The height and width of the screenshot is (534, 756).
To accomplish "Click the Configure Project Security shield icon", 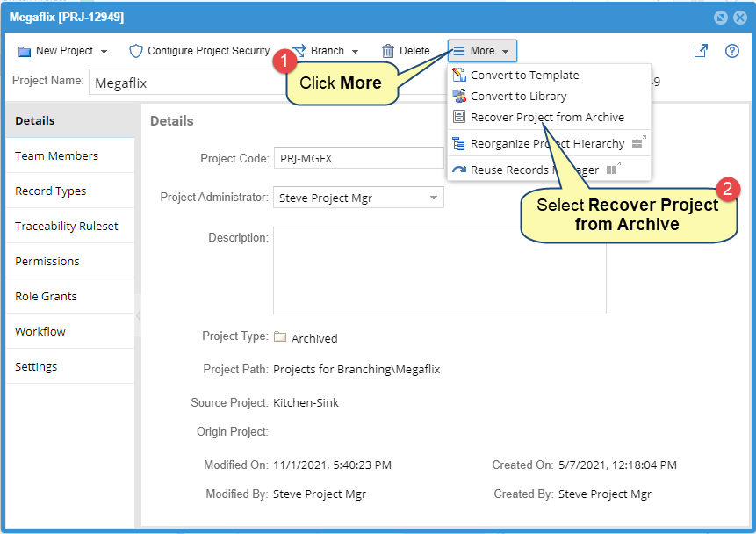I will click(136, 51).
